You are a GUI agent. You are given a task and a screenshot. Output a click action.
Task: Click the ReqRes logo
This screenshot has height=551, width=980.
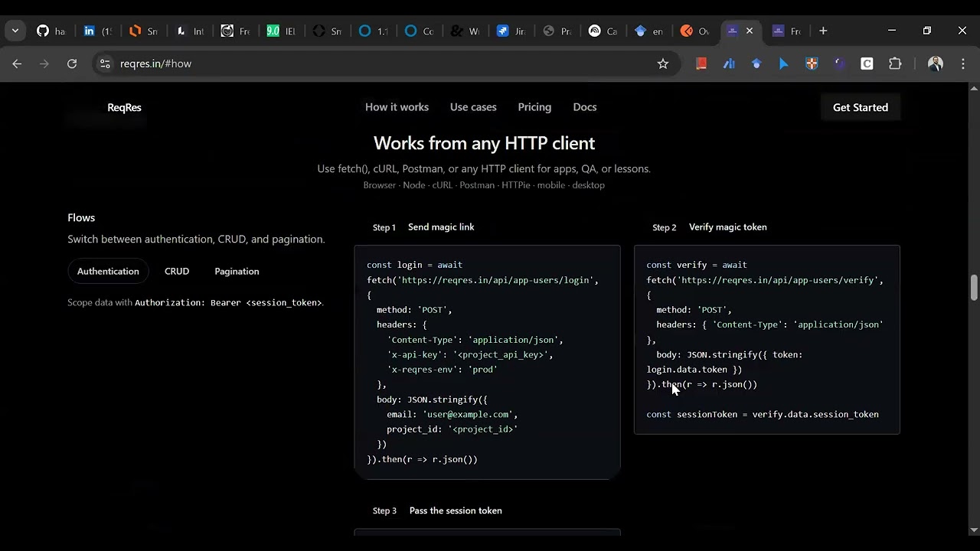click(124, 107)
